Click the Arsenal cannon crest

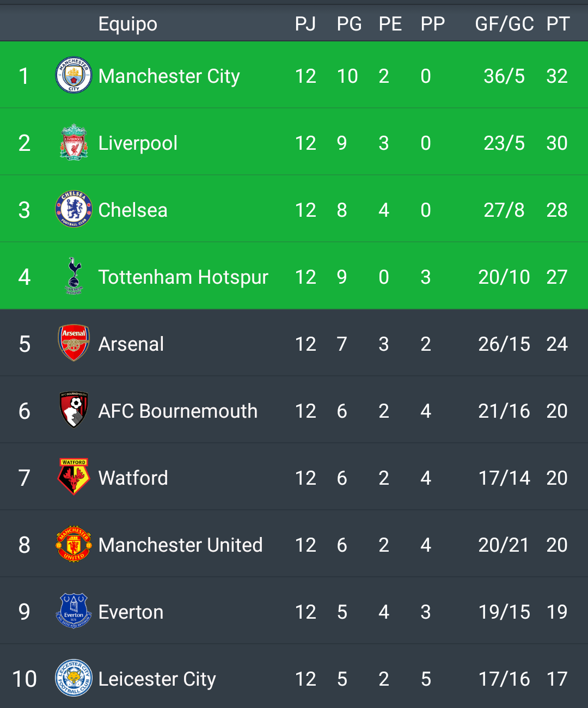click(x=73, y=343)
